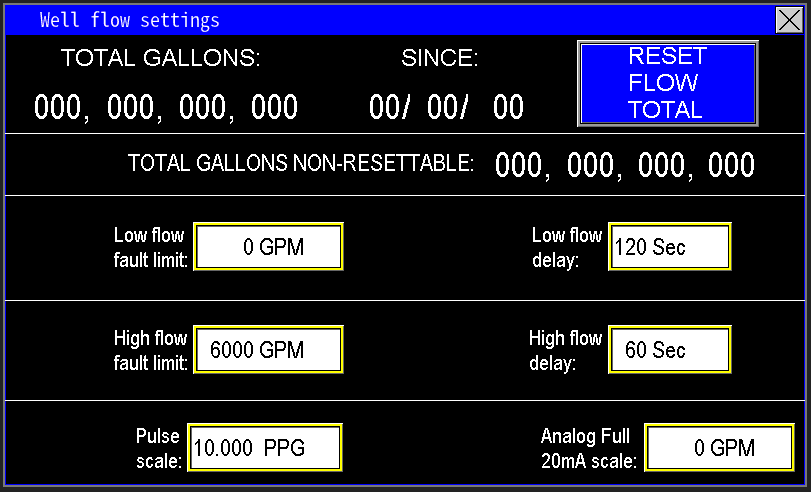This screenshot has height=492, width=811.
Task: Click the resettable total gallons counter value
Action: pos(166,107)
